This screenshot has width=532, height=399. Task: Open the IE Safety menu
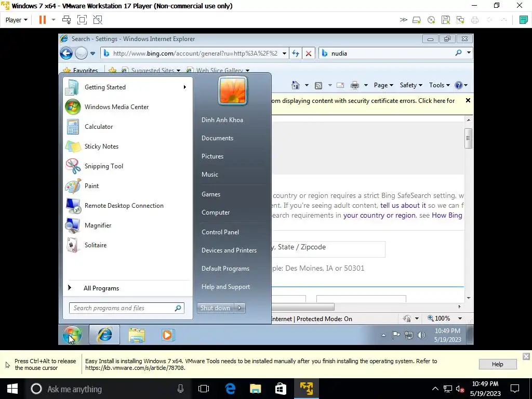(411, 85)
